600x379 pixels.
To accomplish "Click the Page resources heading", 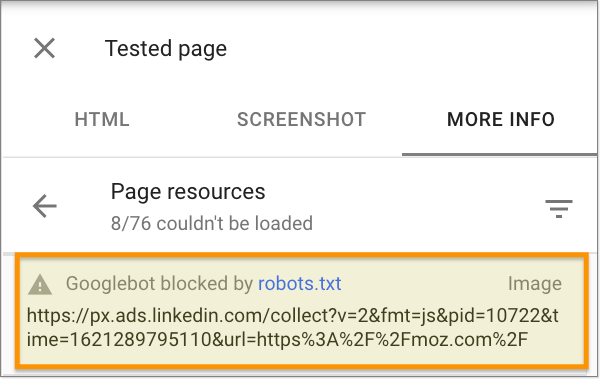I will [x=188, y=191].
